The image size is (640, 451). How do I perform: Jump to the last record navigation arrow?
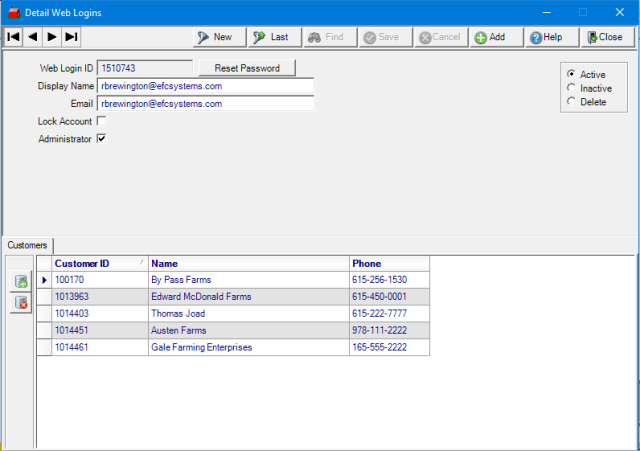coord(71,37)
